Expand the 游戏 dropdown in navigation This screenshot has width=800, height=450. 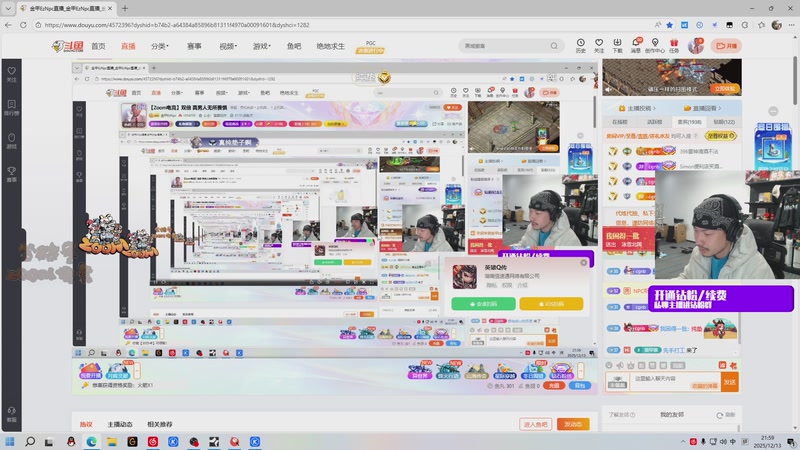click(261, 46)
